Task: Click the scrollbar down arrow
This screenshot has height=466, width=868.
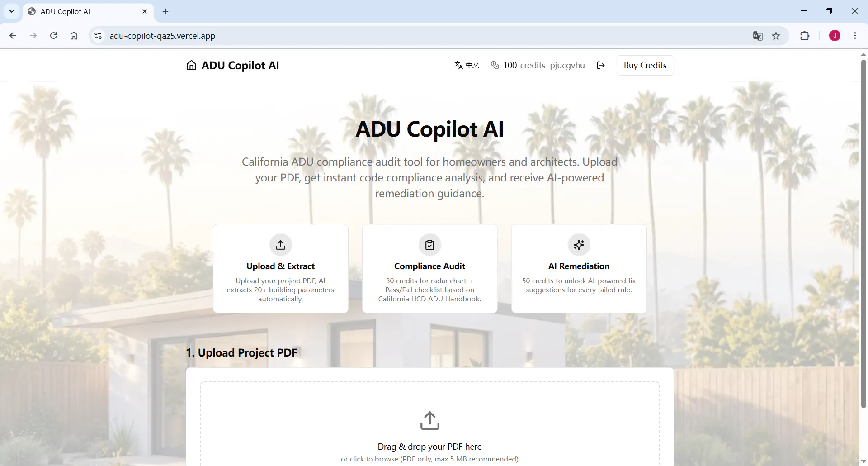Action: coord(863,461)
